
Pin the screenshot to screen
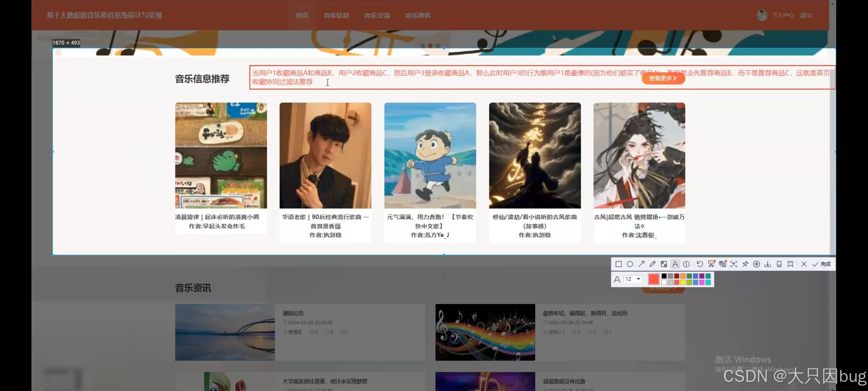coord(745,264)
